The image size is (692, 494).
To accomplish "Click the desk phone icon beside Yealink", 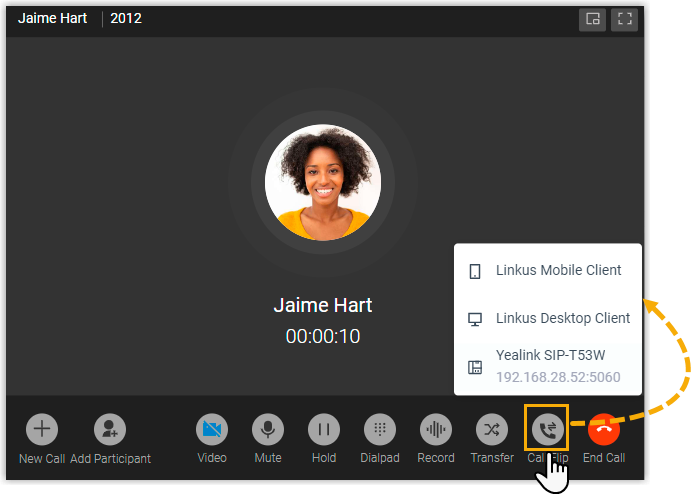I will point(475,367).
